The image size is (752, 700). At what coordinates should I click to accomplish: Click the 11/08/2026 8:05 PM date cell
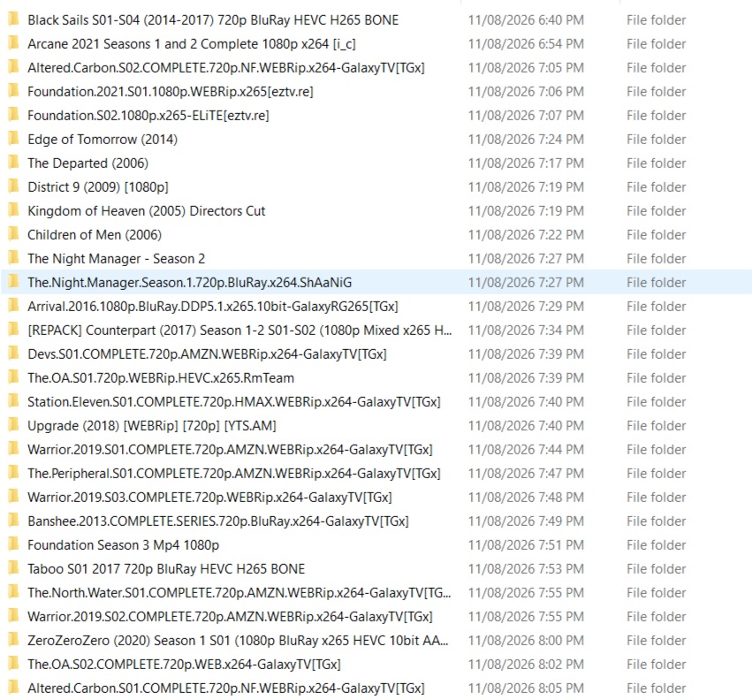pos(526,689)
